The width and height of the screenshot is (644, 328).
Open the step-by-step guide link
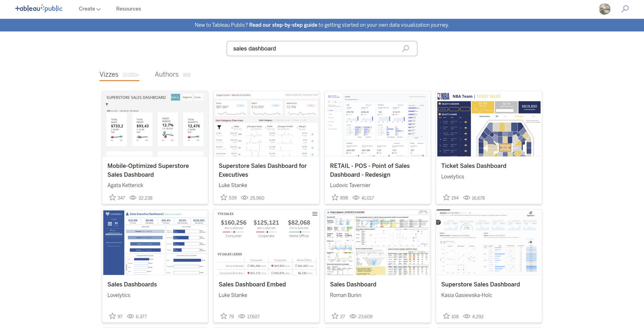pyautogui.click(x=283, y=25)
